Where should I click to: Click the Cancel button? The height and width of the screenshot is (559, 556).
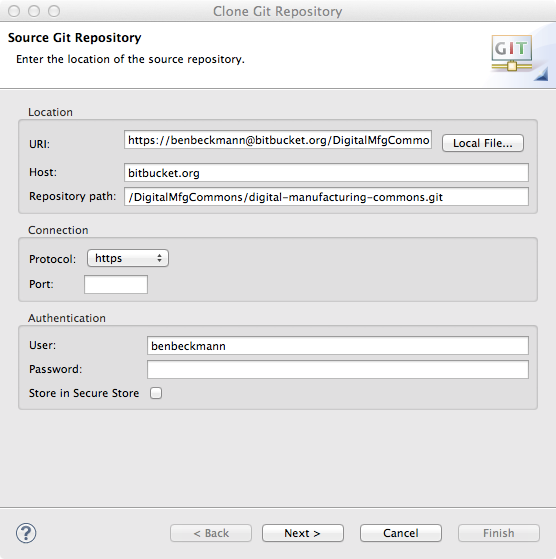pyautogui.click(x=401, y=533)
